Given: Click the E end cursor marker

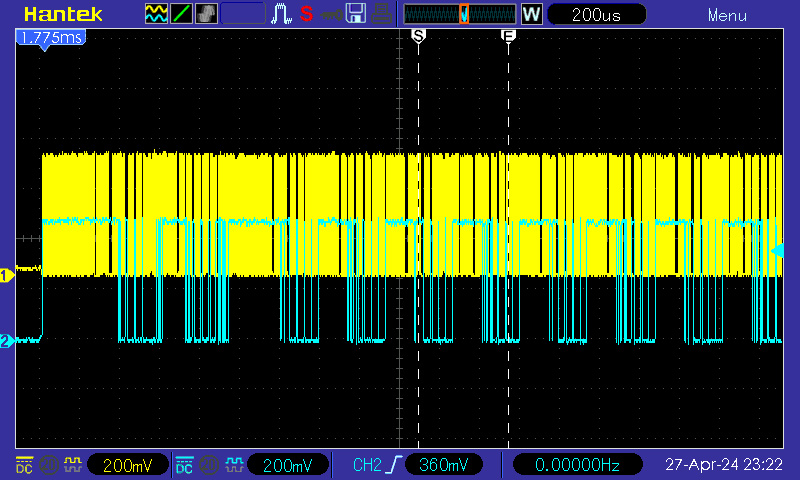Looking at the screenshot, I should tap(508, 36).
